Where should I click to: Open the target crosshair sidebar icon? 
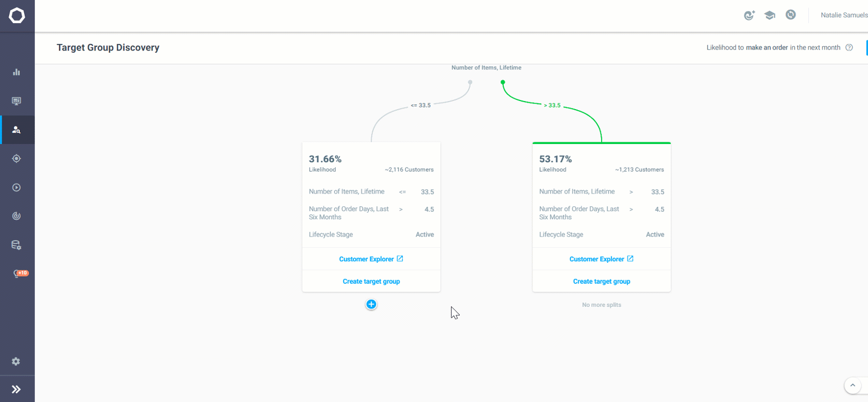17,159
